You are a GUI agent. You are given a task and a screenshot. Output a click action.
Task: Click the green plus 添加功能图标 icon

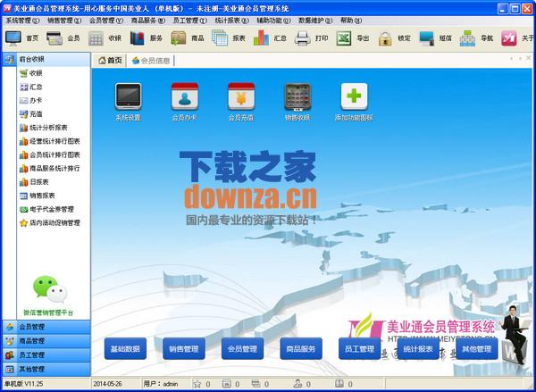(354, 96)
